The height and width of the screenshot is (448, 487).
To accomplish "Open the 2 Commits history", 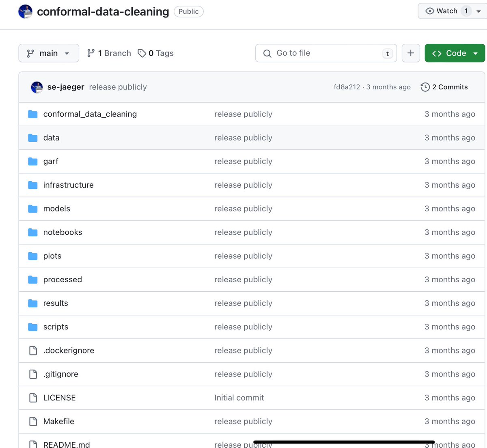I will coord(450,87).
